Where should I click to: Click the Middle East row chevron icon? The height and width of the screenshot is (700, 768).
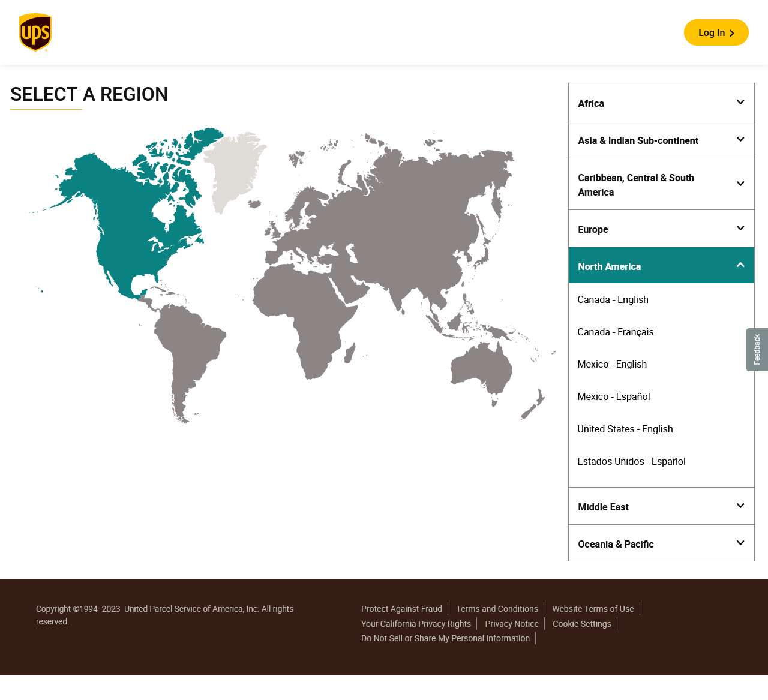[740, 506]
